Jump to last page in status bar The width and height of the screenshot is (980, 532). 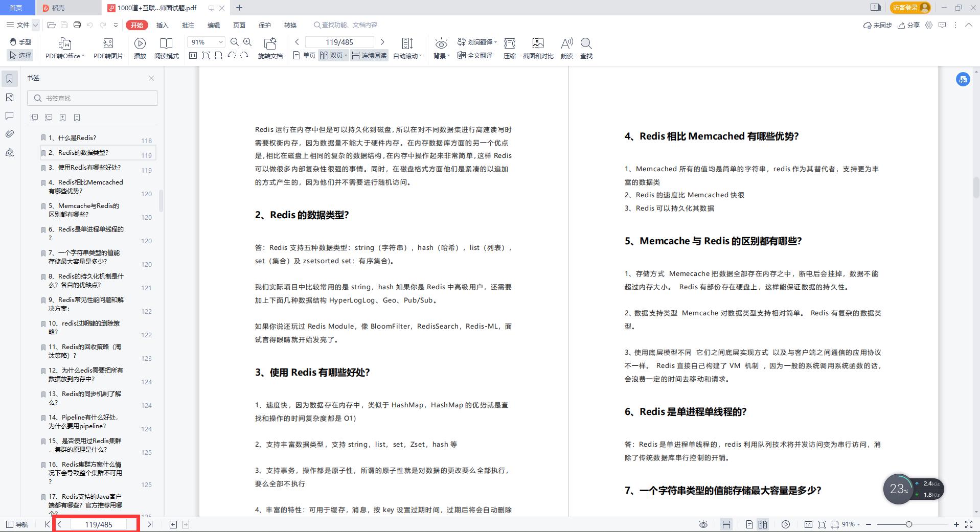150,524
